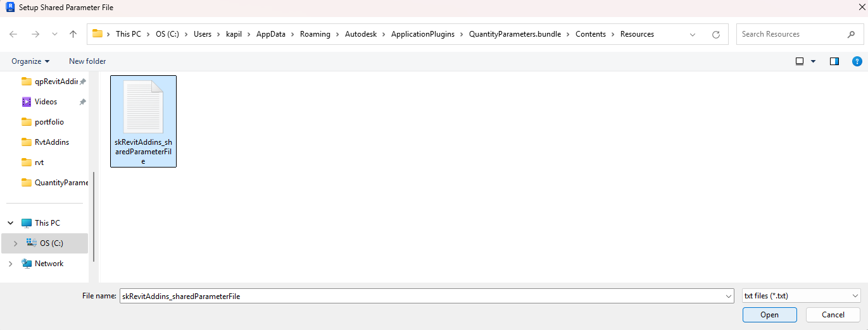Viewport: 868px width, 330px height.
Task: Click Users breadcrumb segment
Action: (203, 34)
